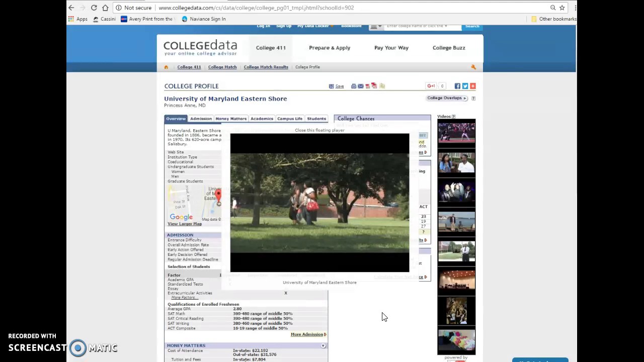Open the Academics tab
The image size is (644, 362).
[262, 119]
